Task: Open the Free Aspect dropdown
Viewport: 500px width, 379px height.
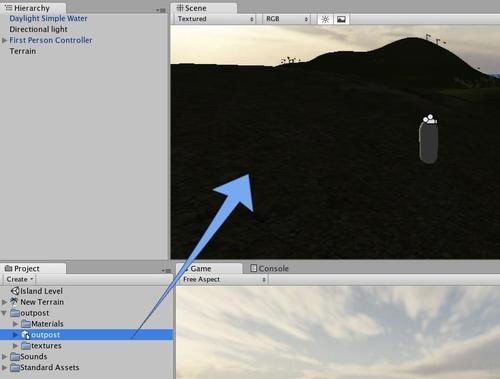Action: click(224, 280)
